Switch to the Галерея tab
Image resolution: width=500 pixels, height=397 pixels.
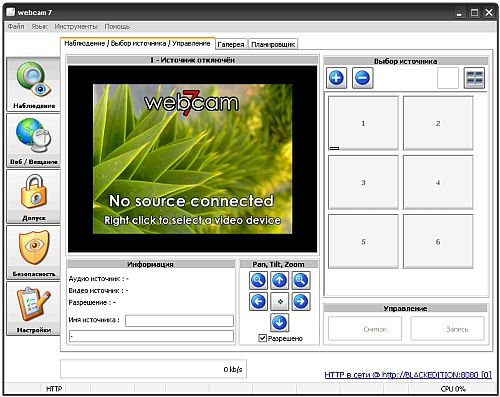231,44
